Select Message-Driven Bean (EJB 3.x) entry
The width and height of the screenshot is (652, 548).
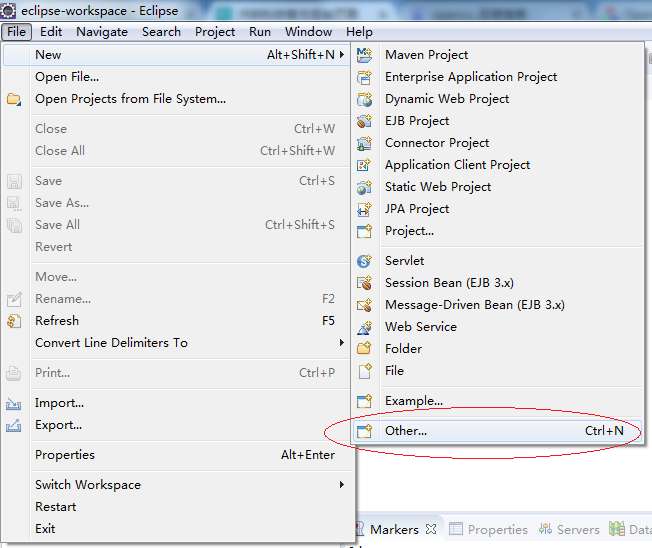pyautogui.click(x=497, y=305)
